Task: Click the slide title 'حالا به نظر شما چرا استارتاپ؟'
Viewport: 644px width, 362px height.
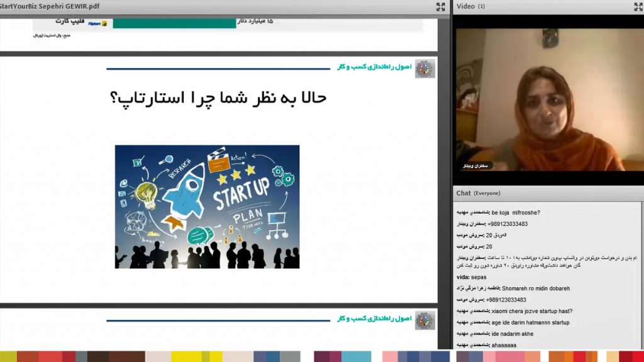Action: coord(218,98)
